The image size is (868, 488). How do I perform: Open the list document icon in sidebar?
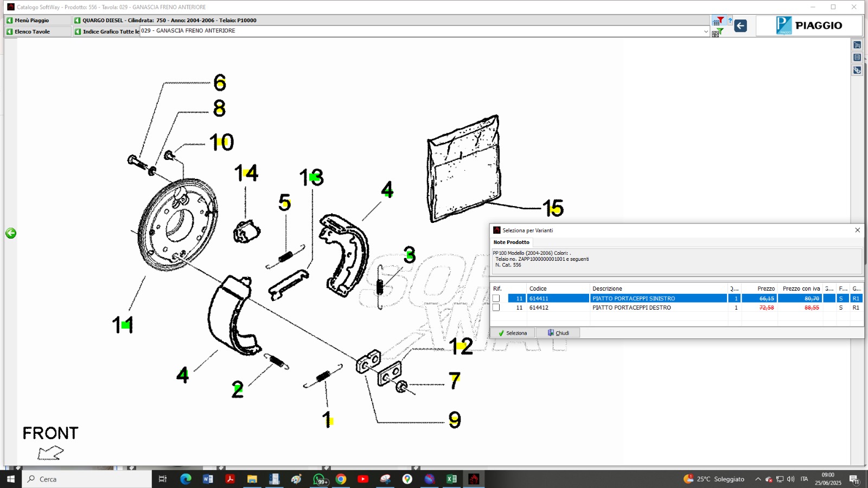pyautogui.click(x=857, y=57)
